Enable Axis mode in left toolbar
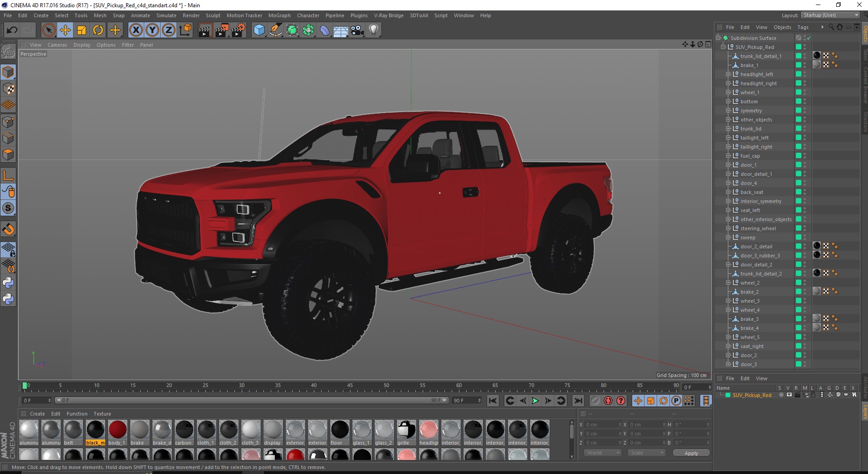The image size is (868, 474). click(8, 175)
